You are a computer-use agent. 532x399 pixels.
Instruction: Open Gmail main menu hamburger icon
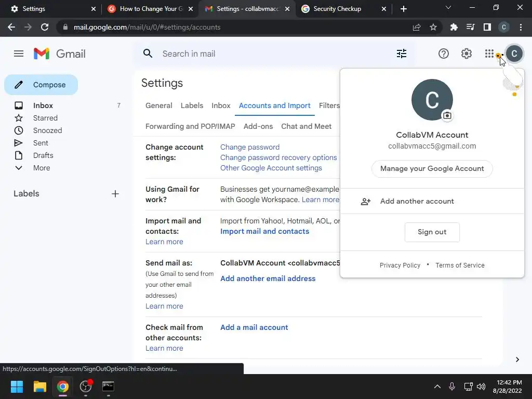coord(19,54)
